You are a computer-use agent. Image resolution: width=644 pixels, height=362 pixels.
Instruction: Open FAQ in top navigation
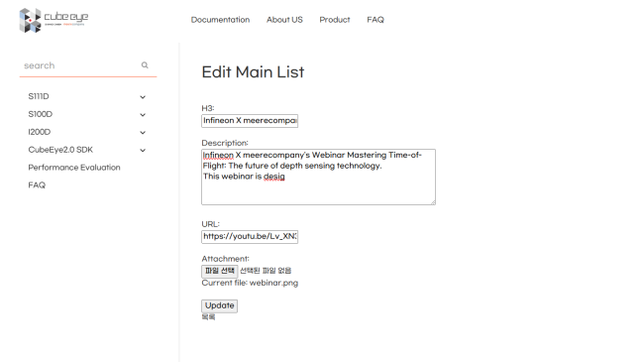coord(376,20)
